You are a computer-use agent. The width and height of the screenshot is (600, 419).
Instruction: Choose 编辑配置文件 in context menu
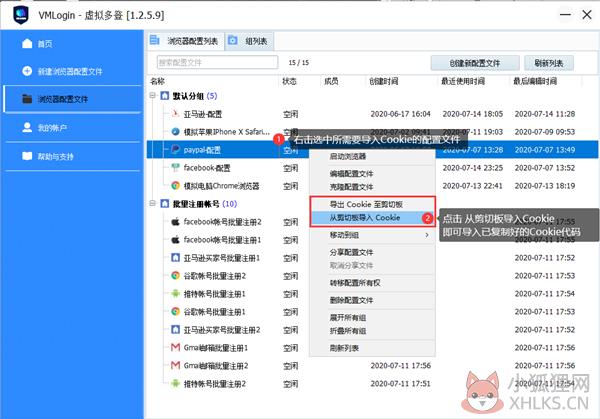372,174
